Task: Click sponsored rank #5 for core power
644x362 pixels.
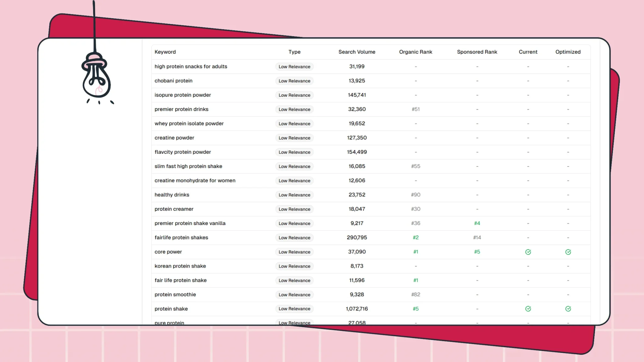Action: (477, 252)
